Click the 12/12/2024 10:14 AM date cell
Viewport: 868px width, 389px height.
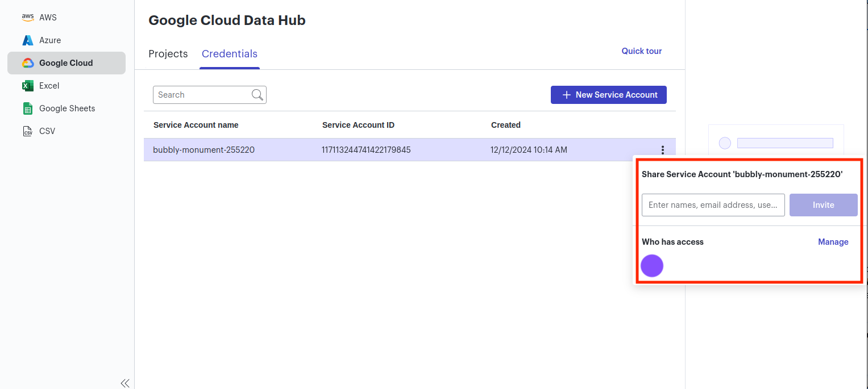(x=529, y=150)
